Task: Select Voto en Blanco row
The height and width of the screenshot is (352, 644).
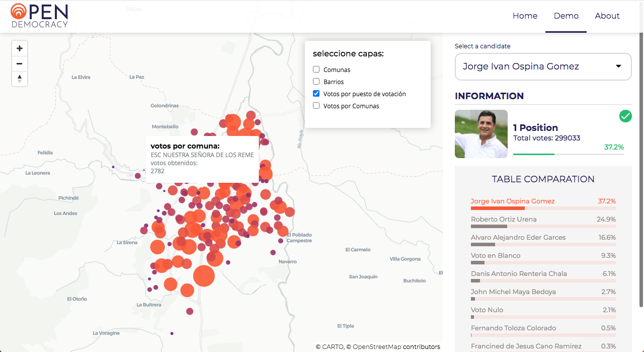Action: pyautogui.click(x=543, y=258)
